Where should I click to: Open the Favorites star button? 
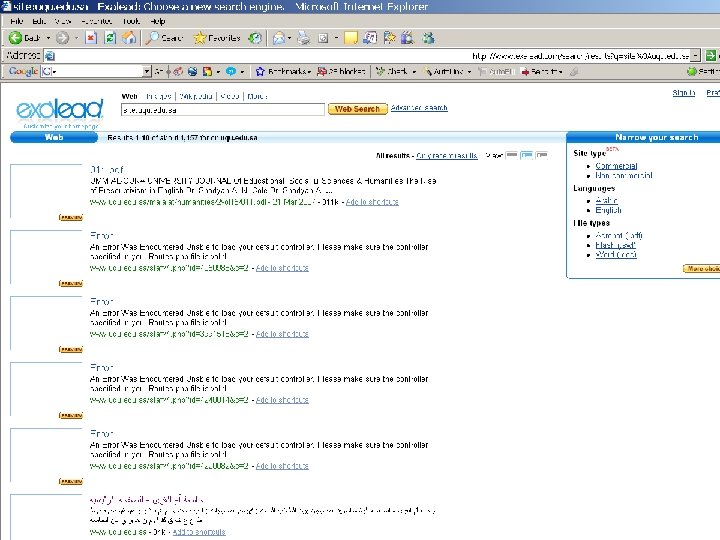pos(217,38)
